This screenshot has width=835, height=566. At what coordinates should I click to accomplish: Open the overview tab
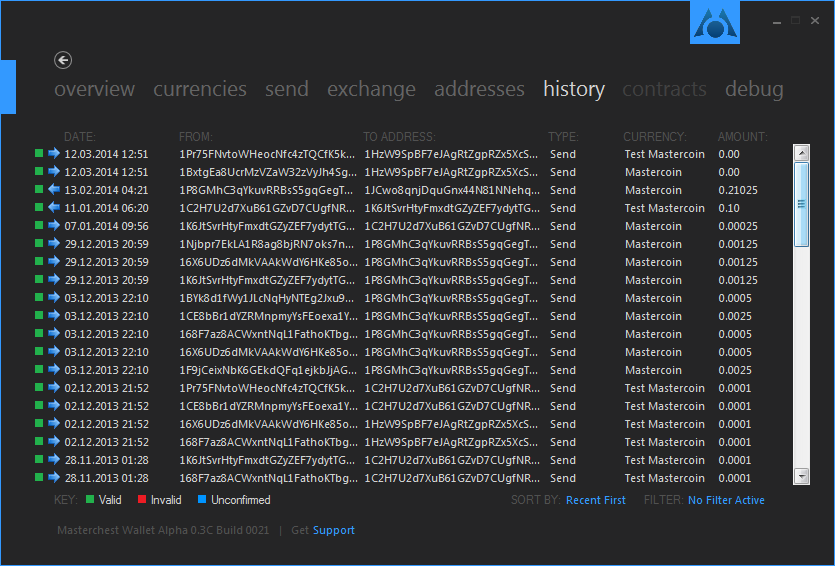pyautogui.click(x=95, y=89)
